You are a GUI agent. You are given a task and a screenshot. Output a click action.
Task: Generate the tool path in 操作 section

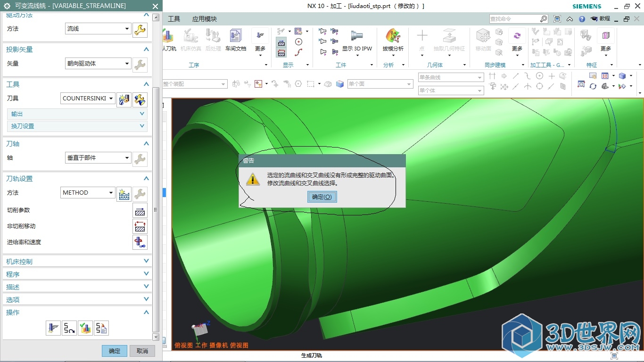pos(53,328)
